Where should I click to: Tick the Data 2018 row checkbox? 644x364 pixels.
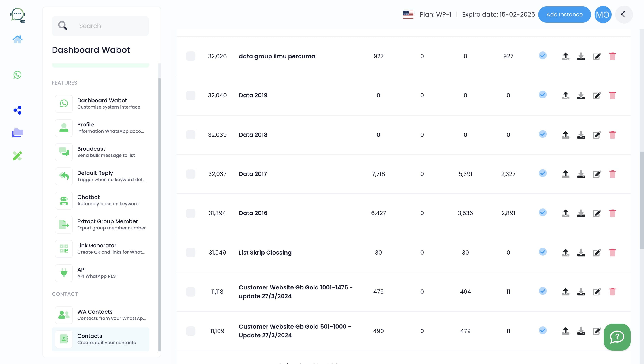click(x=191, y=135)
